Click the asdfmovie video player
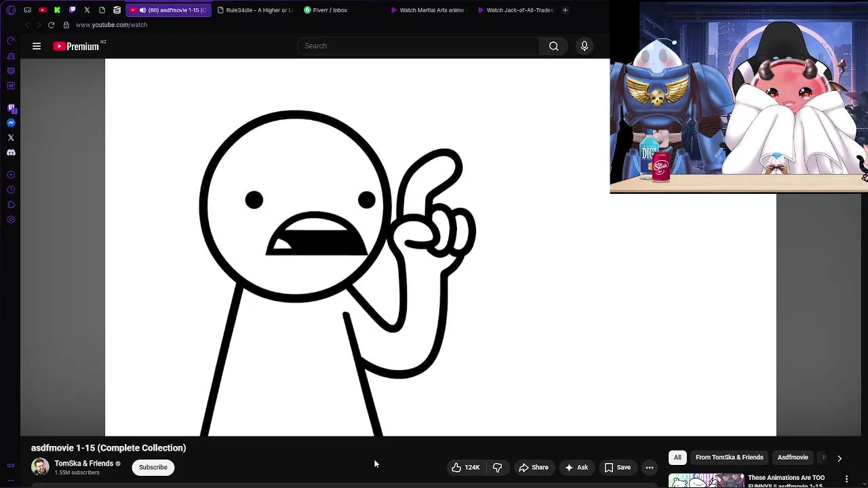This screenshot has width=868, height=488. pos(441,247)
